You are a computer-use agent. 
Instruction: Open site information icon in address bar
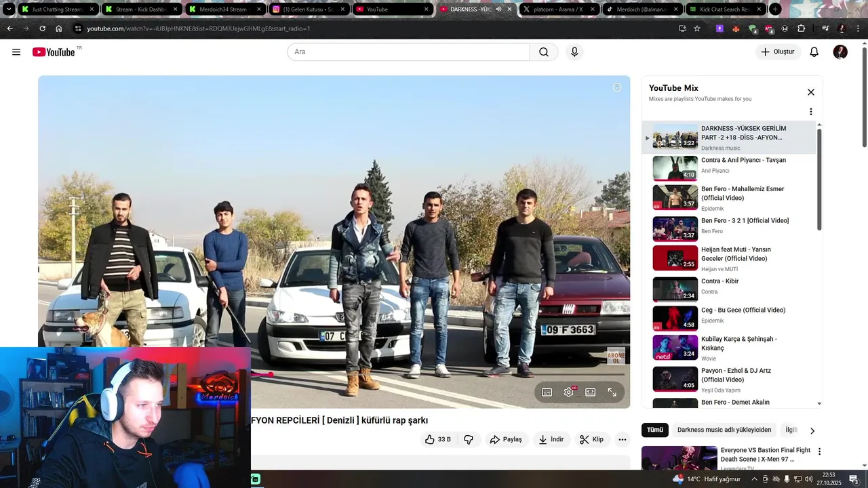point(78,28)
